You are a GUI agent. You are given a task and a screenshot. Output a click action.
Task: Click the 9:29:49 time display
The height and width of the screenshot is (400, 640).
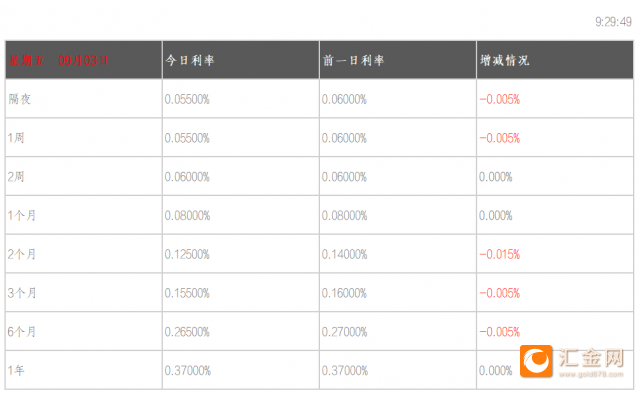pyautogui.click(x=613, y=20)
